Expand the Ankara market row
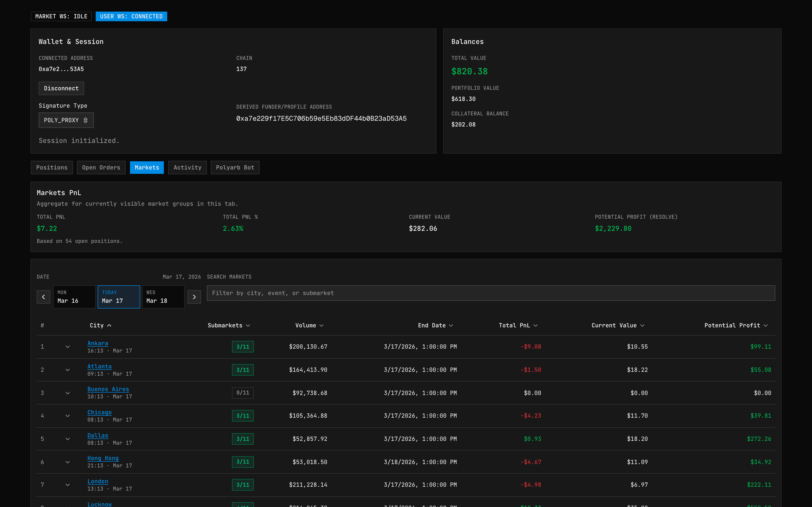 coord(68,347)
